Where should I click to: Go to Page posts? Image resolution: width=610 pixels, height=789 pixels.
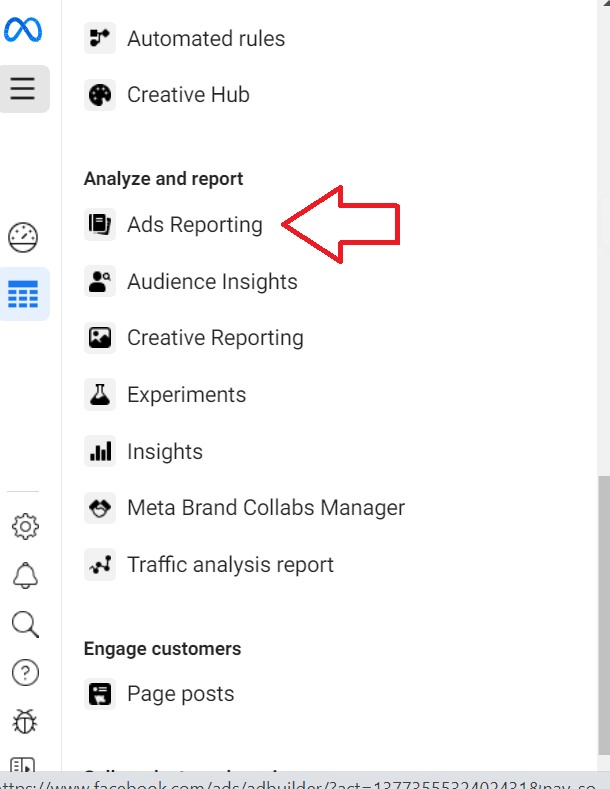[x=181, y=694]
